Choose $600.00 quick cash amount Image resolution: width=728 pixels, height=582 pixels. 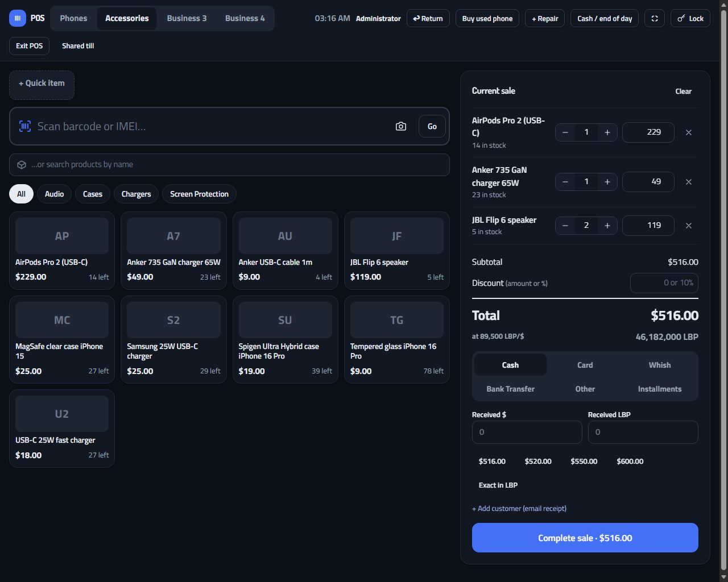[x=630, y=461]
